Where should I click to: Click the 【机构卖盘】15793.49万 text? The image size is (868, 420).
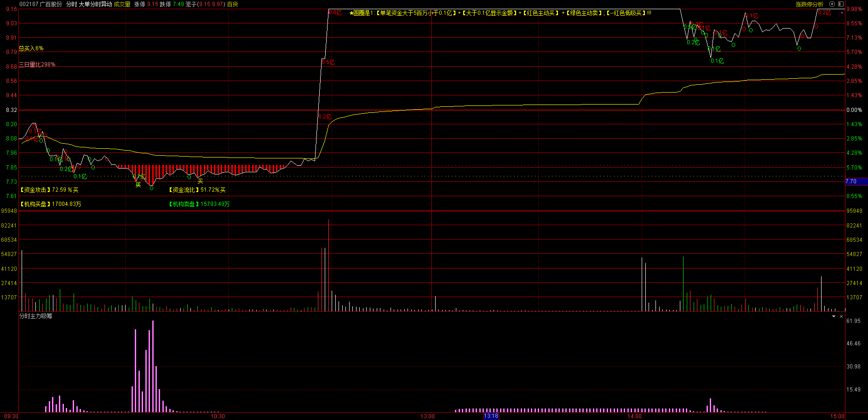click(x=199, y=204)
